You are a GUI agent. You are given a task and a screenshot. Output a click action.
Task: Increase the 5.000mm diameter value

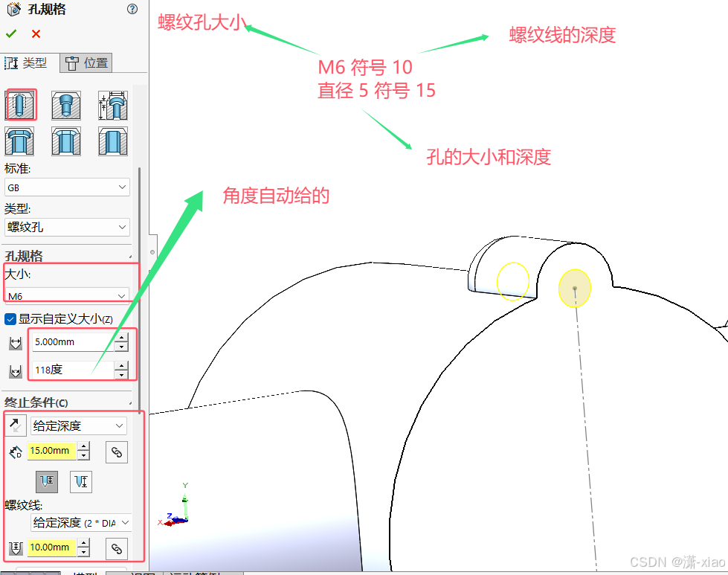coord(121,338)
